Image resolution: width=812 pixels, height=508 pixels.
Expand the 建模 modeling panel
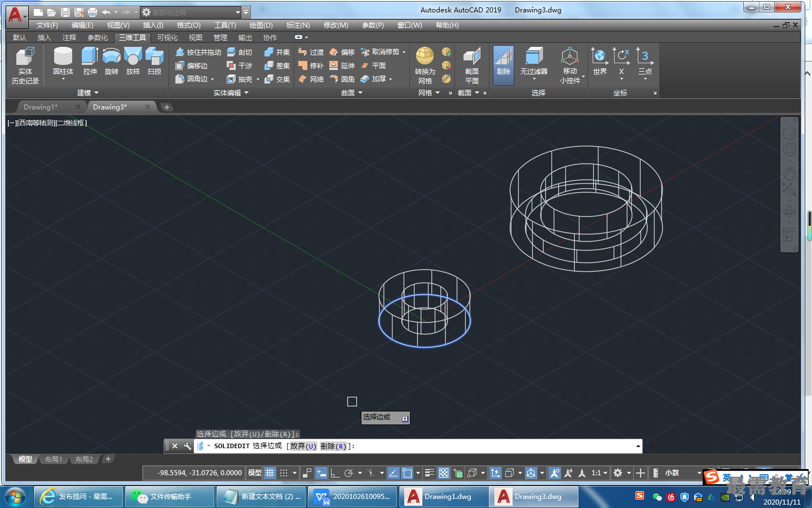coord(87,93)
